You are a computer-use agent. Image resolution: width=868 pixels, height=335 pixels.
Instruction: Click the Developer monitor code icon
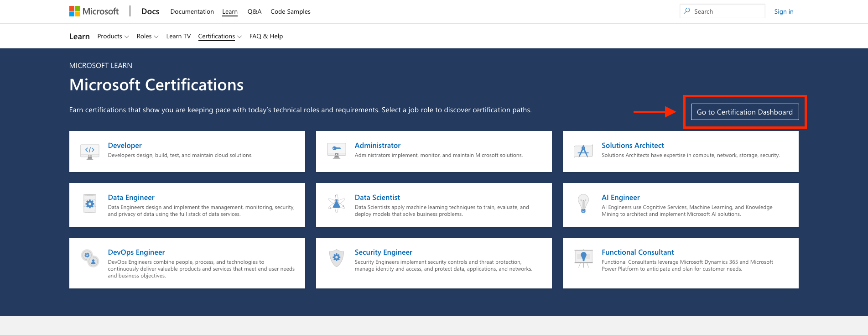click(90, 152)
